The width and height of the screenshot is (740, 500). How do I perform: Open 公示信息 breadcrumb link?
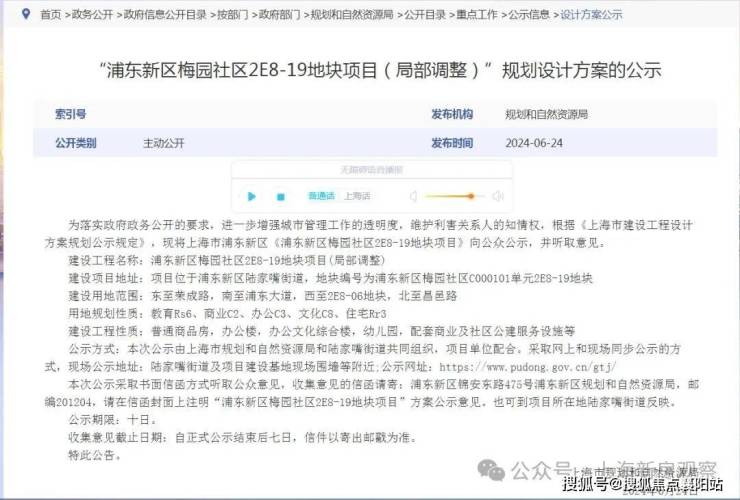529,15
